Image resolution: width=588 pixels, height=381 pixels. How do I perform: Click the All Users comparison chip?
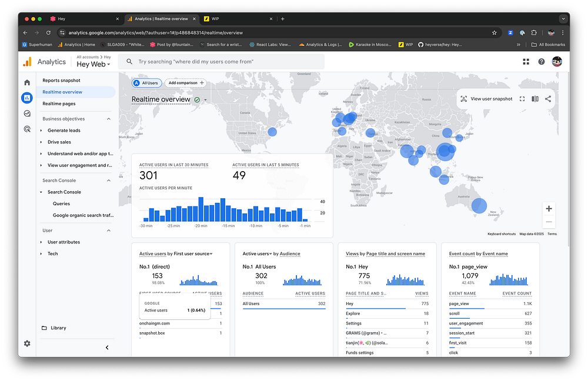146,83
